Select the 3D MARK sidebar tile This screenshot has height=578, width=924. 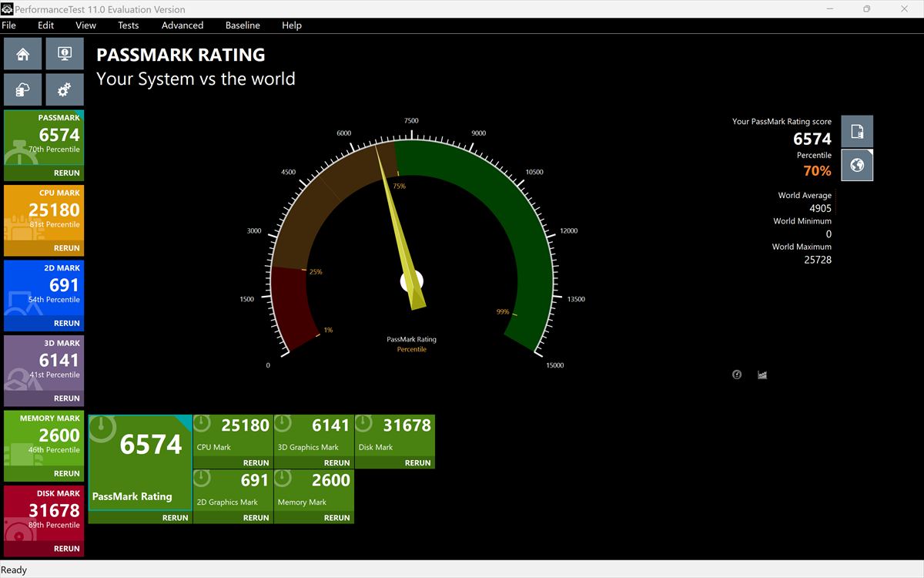[x=44, y=364]
